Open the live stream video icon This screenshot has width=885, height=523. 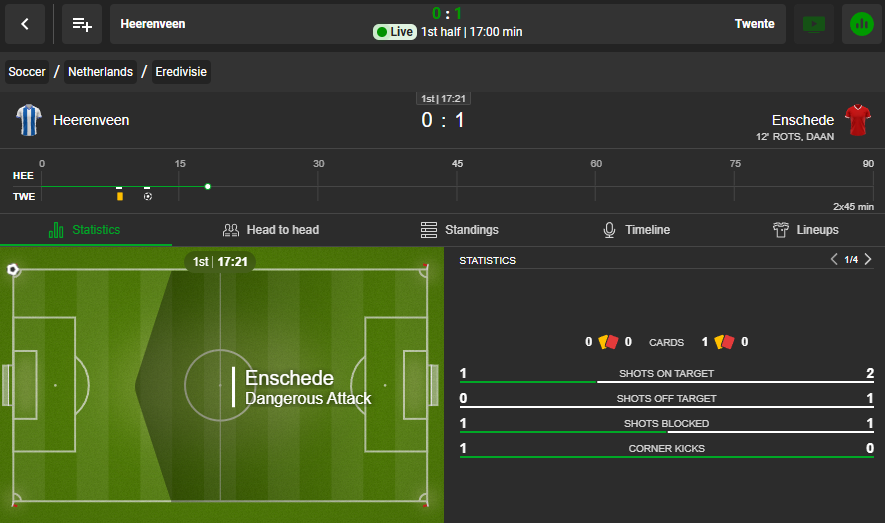coord(813,24)
